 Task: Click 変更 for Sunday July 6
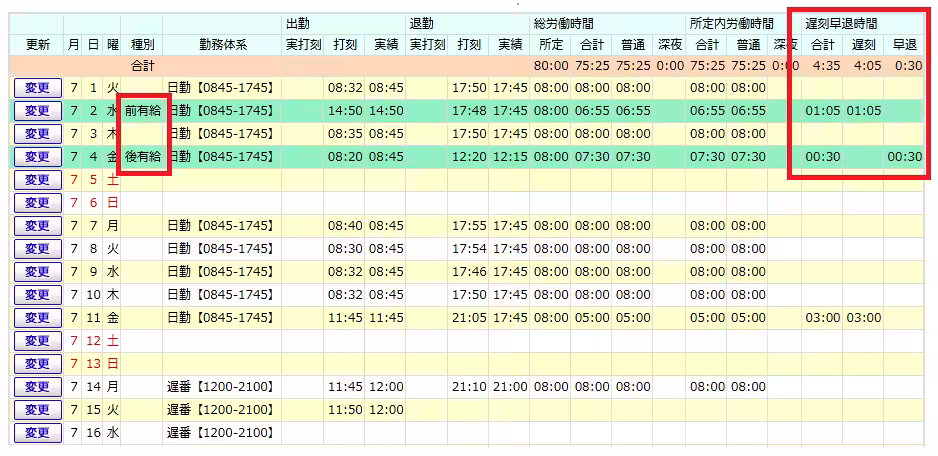pyautogui.click(x=37, y=203)
